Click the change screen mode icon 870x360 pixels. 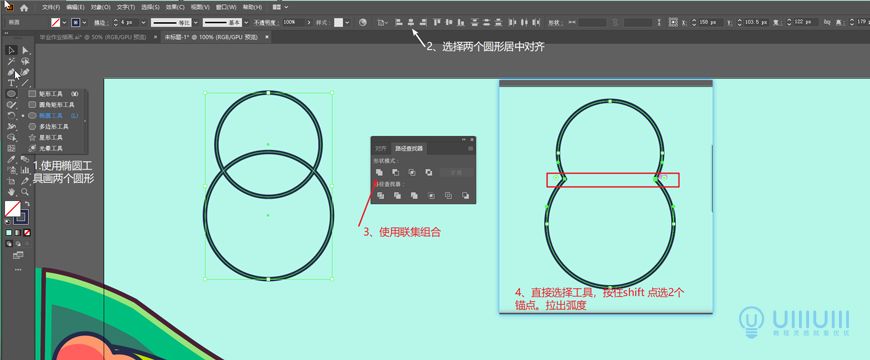coord(18,255)
